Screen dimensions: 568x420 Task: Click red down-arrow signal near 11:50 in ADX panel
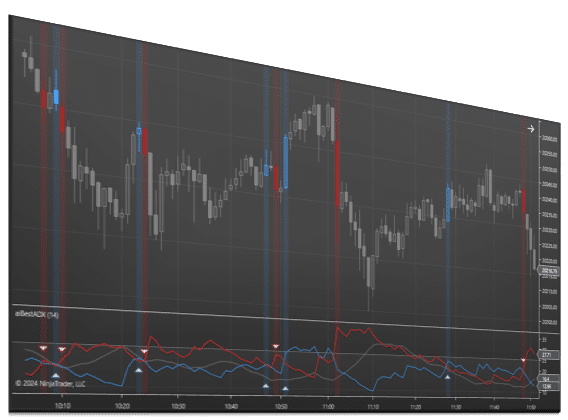pos(523,360)
